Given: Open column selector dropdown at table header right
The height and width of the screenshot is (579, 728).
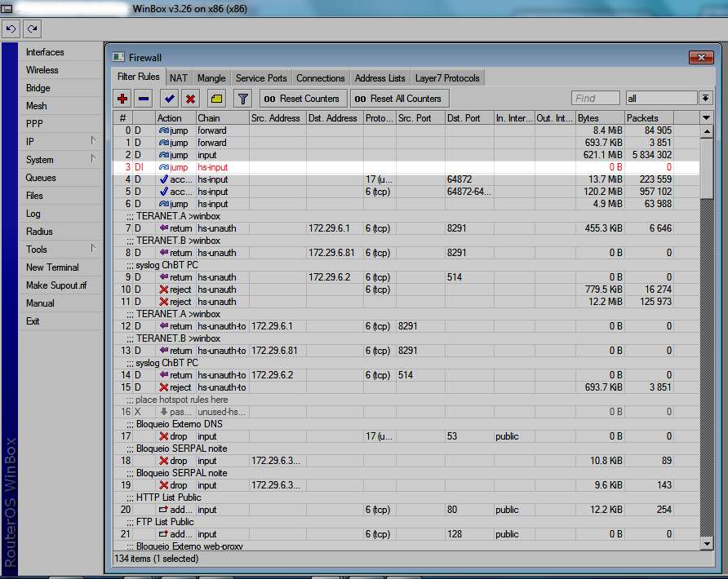Looking at the screenshot, I should [707, 118].
